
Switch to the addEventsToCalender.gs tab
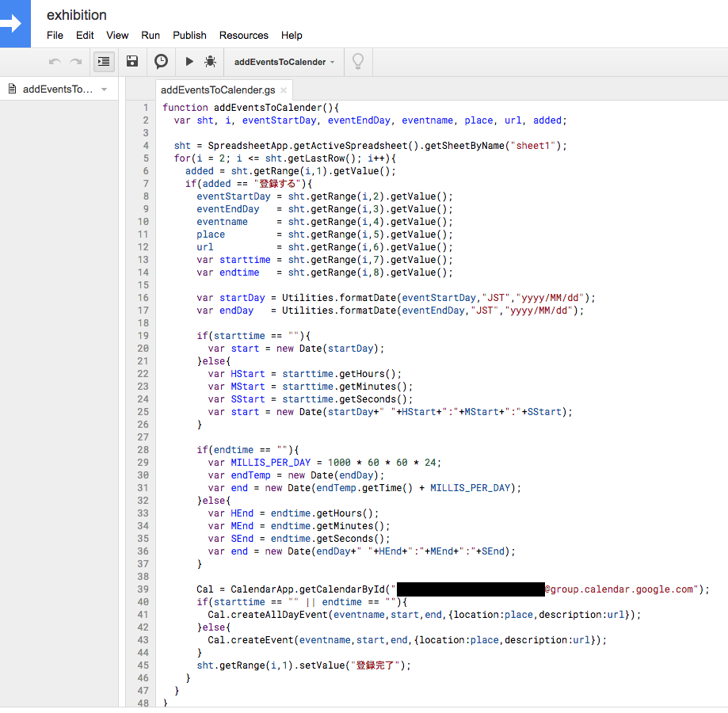point(218,90)
